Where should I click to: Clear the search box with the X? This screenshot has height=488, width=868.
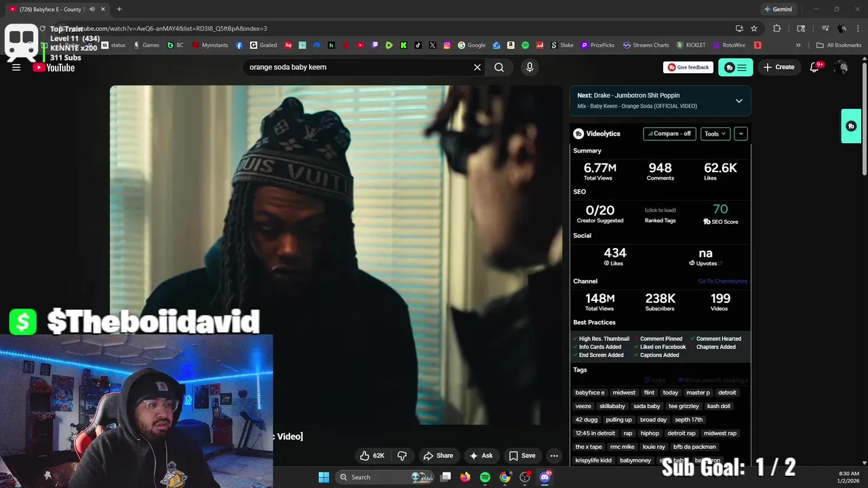[477, 67]
